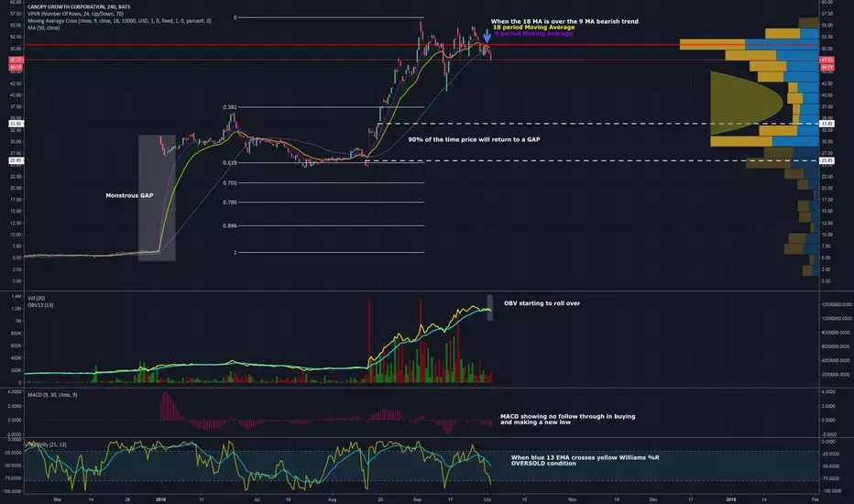Click the 33.82 price tag on right price axis
The image size is (854, 504).
point(827,124)
